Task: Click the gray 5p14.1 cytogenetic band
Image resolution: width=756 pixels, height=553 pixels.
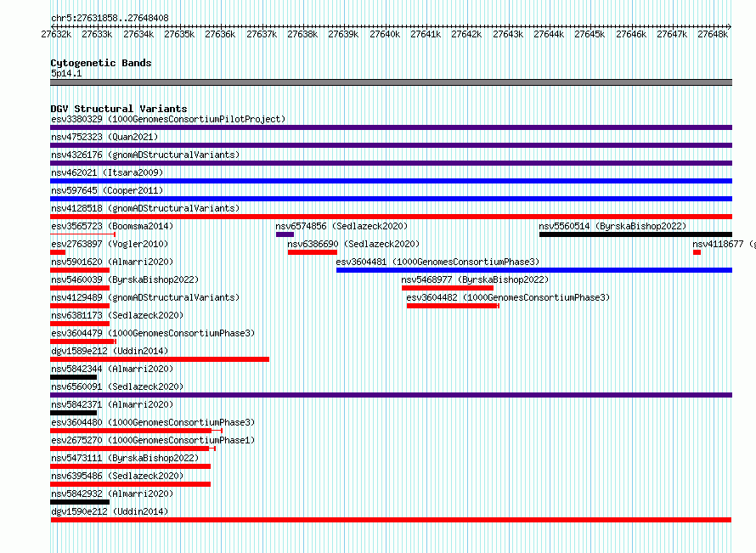Action: tap(391, 82)
